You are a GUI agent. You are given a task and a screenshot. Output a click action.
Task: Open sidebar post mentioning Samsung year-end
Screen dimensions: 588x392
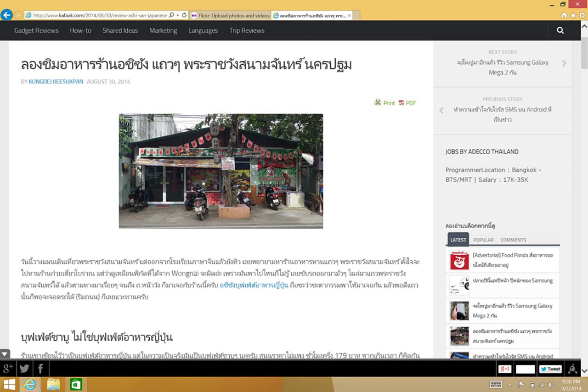point(513,280)
